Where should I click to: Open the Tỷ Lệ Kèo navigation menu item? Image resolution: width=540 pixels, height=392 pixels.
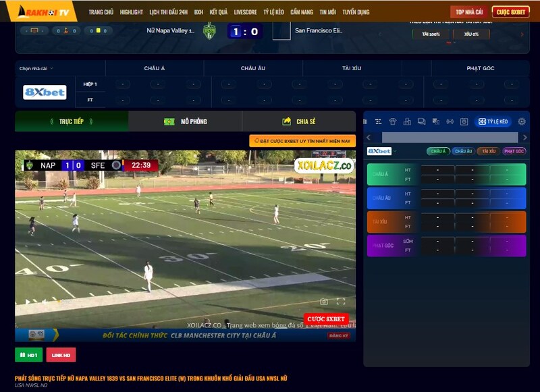(x=273, y=12)
